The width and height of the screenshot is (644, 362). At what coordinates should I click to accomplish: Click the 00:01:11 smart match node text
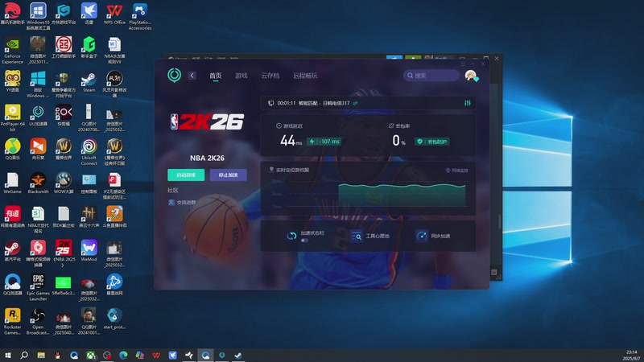pyautogui.click(x=313, y=103)
